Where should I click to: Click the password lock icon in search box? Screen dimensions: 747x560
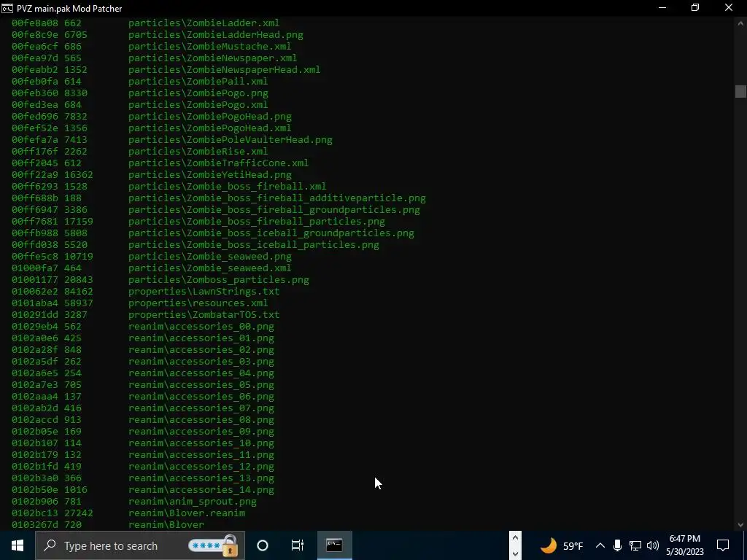[x=230, y=545]
